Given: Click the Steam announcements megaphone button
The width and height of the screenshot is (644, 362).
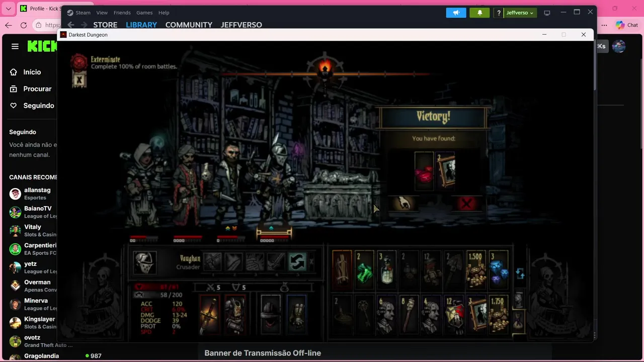Looking at the screenshot, I should pyautogui.click(x=456, y=13).
